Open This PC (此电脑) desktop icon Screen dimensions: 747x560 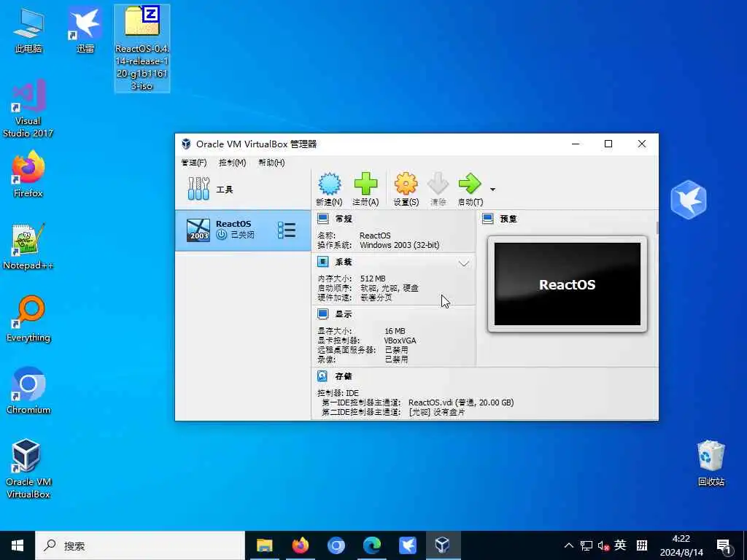tap(28, 31)
